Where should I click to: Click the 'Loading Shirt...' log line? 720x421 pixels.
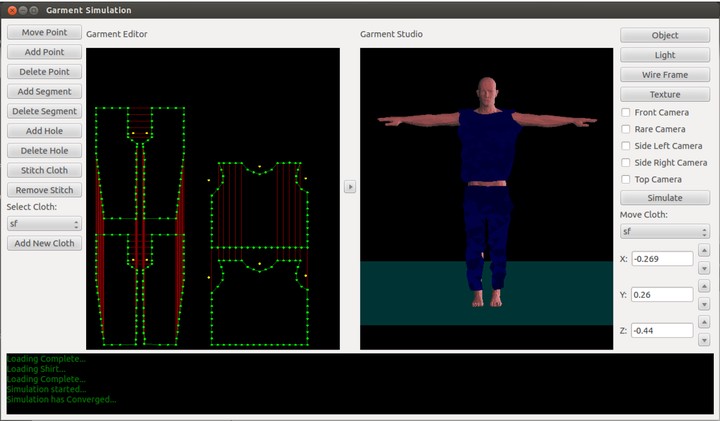[36, 369]
